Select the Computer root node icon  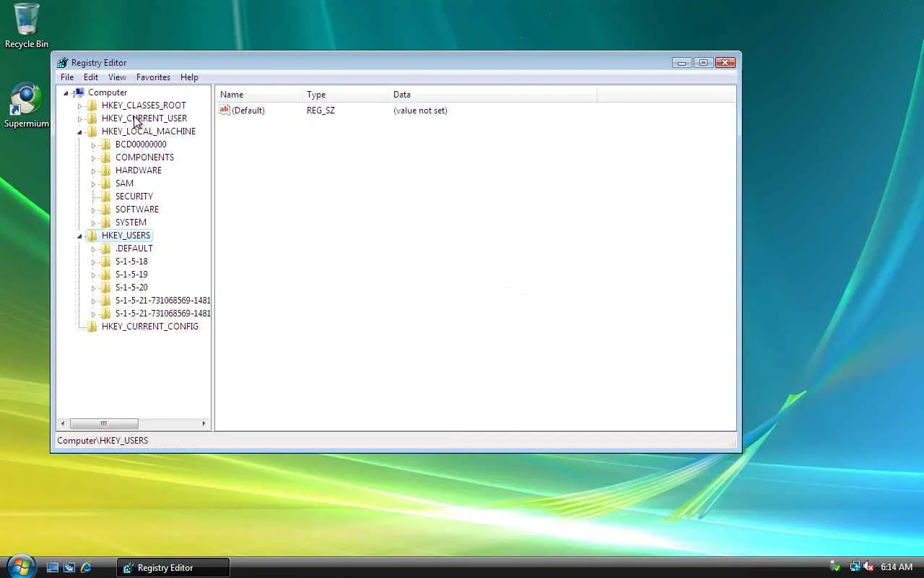click(x=79, y=92)
